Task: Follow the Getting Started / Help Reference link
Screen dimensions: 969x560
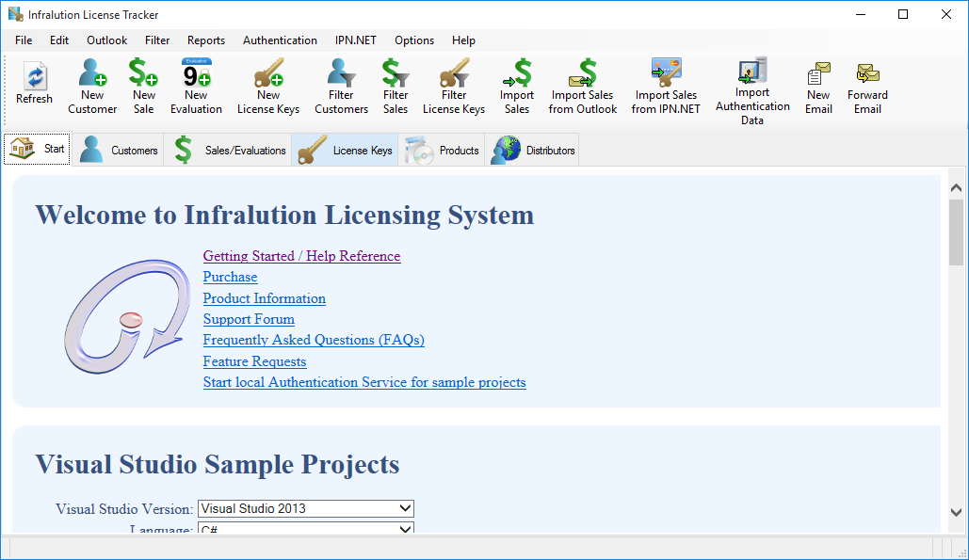Action: [301, 256]
